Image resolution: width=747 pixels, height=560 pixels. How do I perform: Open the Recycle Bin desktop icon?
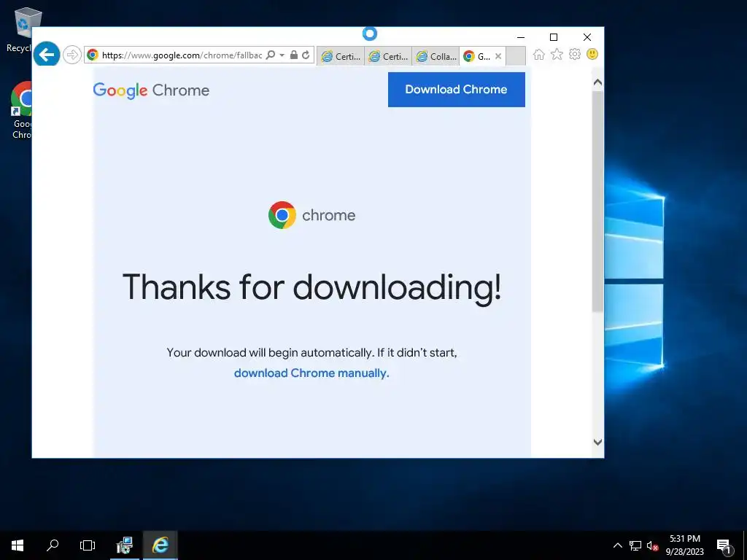tap(21, 29)
